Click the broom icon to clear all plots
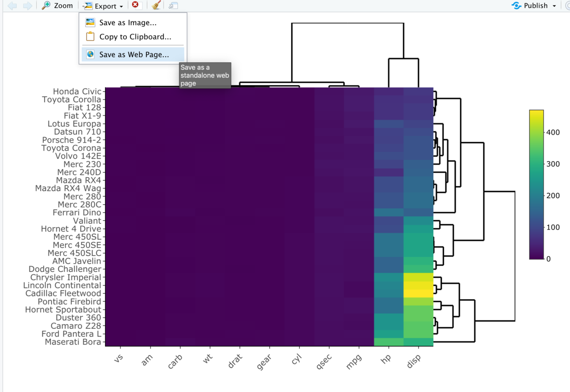This screenshot has height=392, width=570. tap(156, 6)
